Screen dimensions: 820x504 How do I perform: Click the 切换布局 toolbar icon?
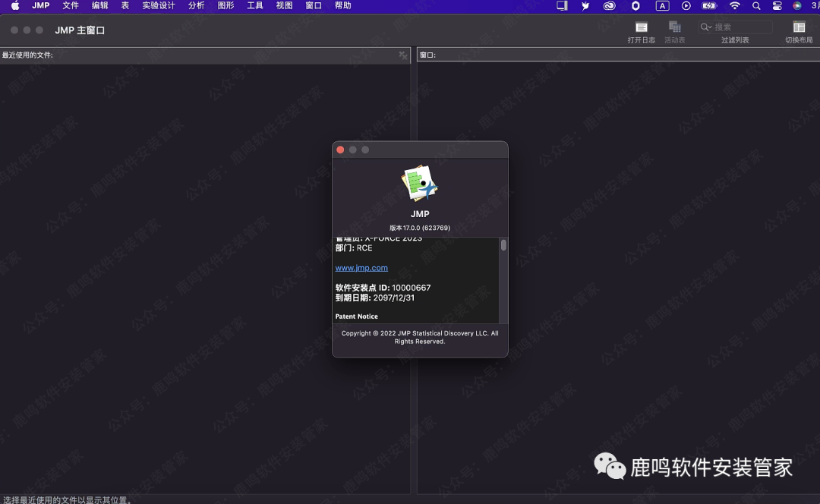(x=799, y=27)
